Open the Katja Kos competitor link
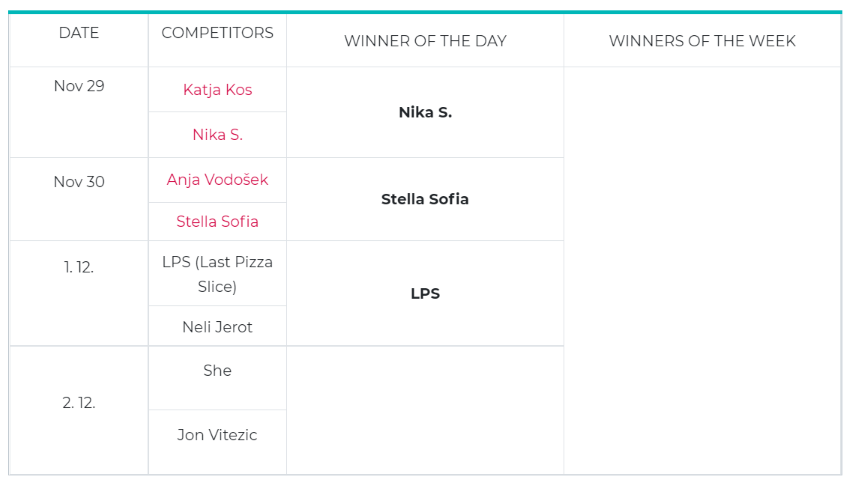 pos(217,89)
